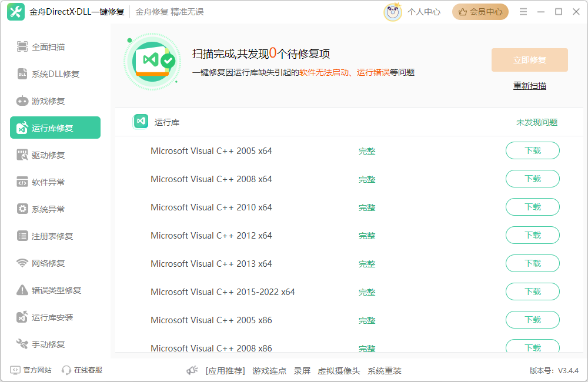Open the 会员中心 membership page

480,11
